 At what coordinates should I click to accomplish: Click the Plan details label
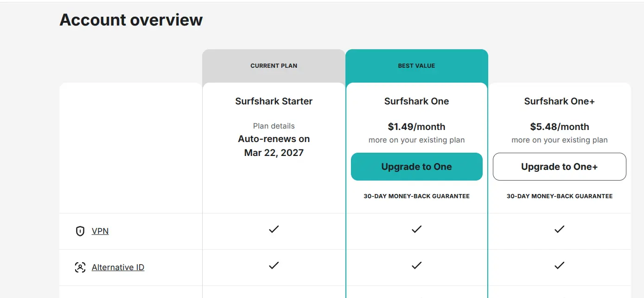pos(274,126)
